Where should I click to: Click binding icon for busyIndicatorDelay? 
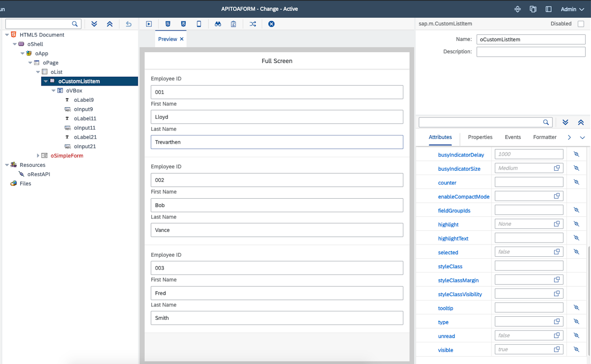click(577, 154)
